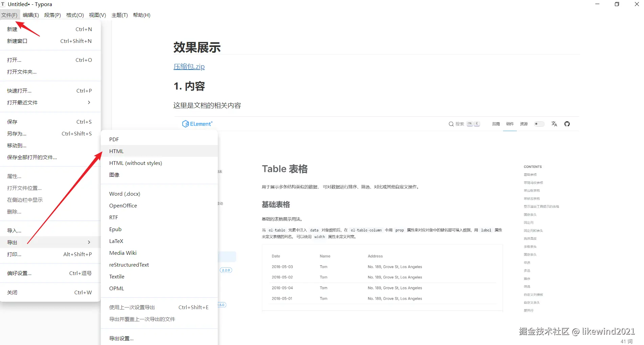Open the 压缩包.zip link
This screenshot has width=644, height=345.
(189, 67)
